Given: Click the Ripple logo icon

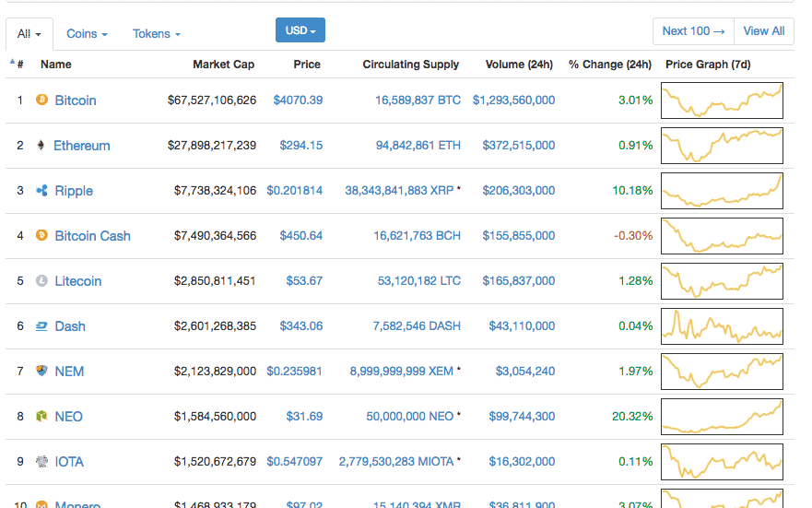Looking at the screenshot, I should (x=42, y=190).
